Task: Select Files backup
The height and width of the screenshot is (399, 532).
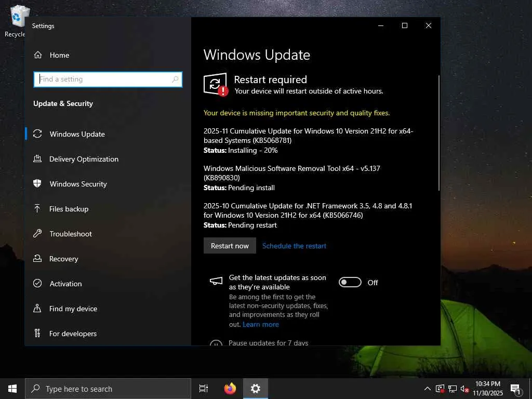Action: [108, 209]
